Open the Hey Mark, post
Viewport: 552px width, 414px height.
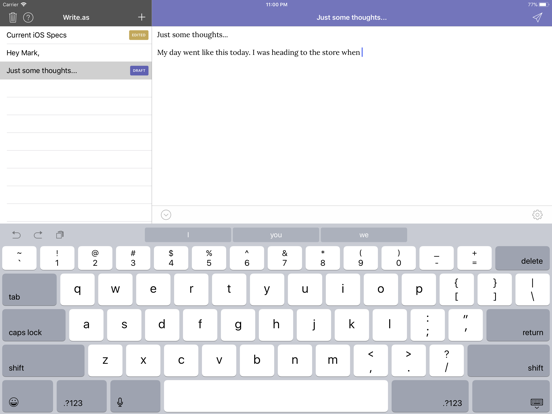pos(76,53)
